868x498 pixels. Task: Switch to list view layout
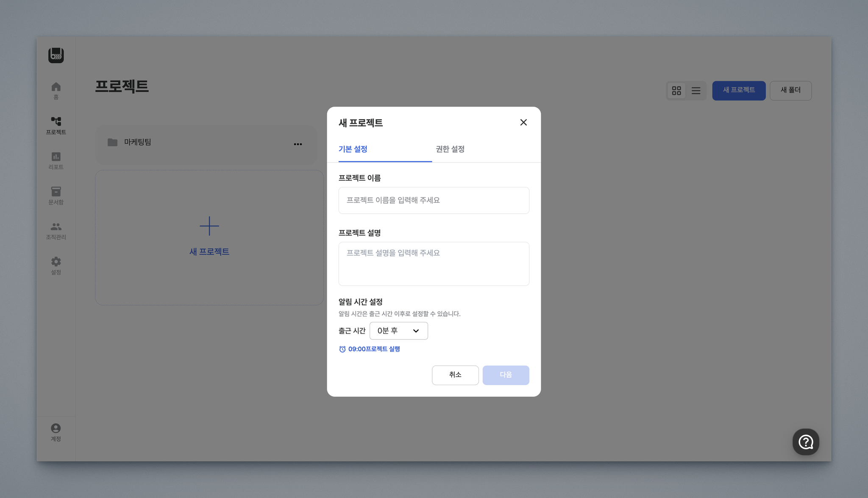click(x=696, y=91)
